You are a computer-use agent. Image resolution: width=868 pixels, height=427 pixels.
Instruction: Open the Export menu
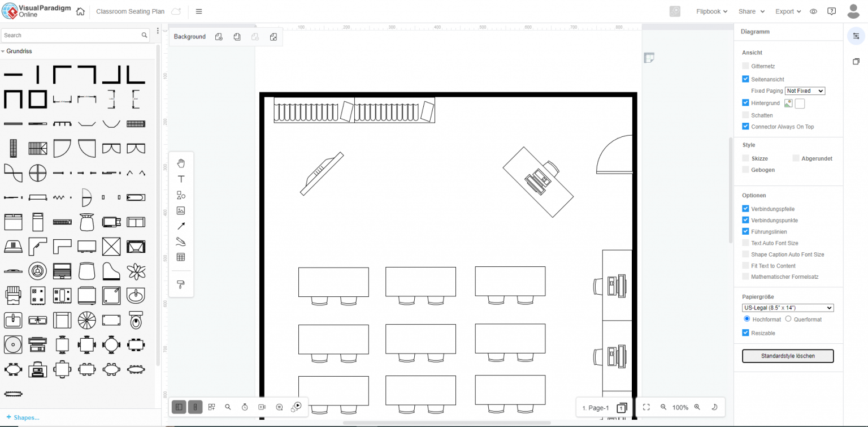(x=788, y=11)
